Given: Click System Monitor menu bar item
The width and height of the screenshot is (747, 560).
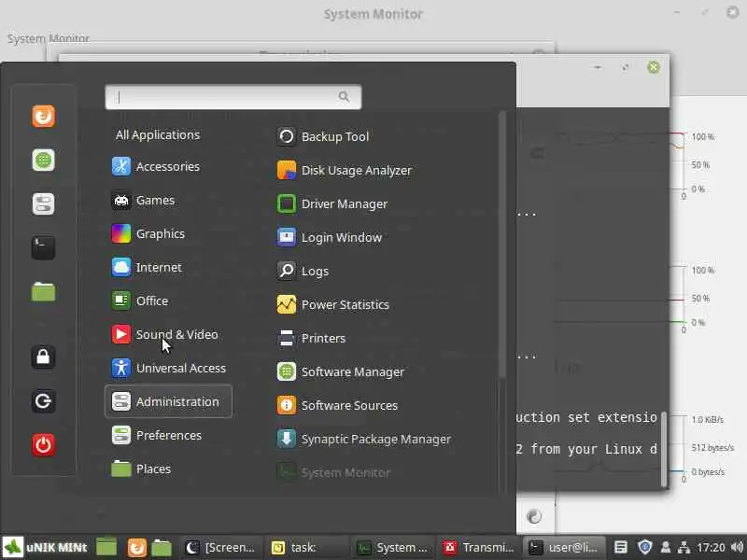Looking at the screenshot, I should tap(49, 38).
